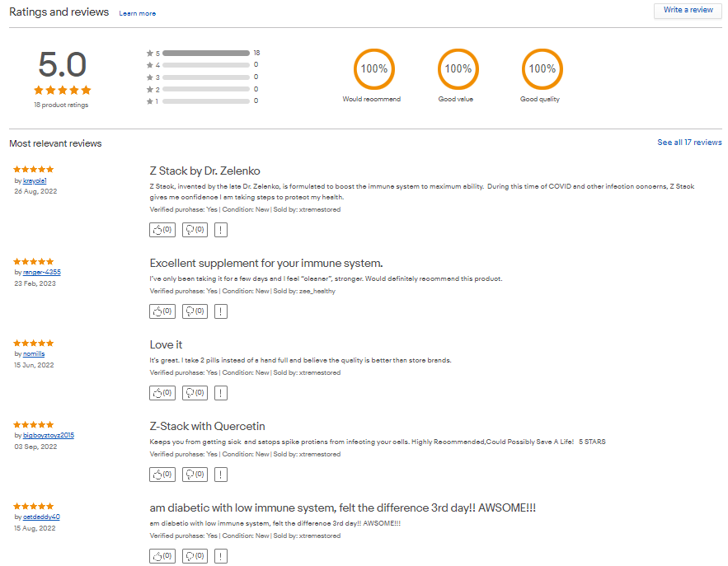This screenshot has height=566, width=728.
Task: Click the Good value 100% circle
Action: click(x=458, y=69)
